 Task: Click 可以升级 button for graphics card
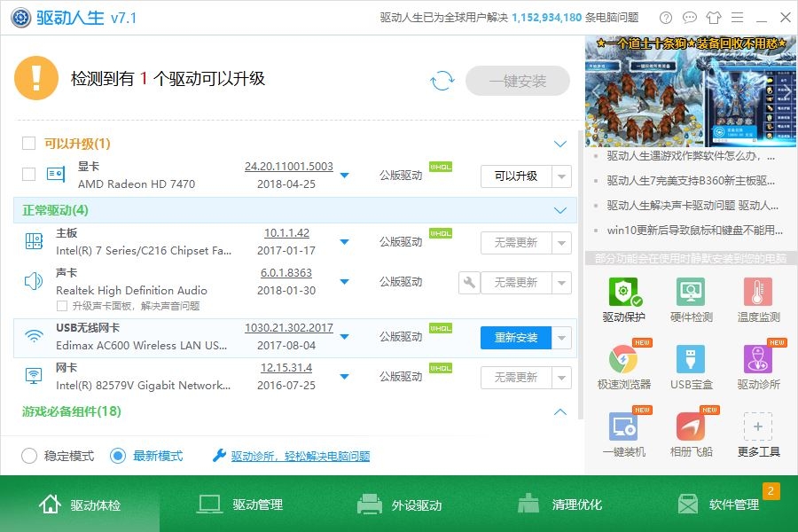pyautogui.click(x=516, y=176)
